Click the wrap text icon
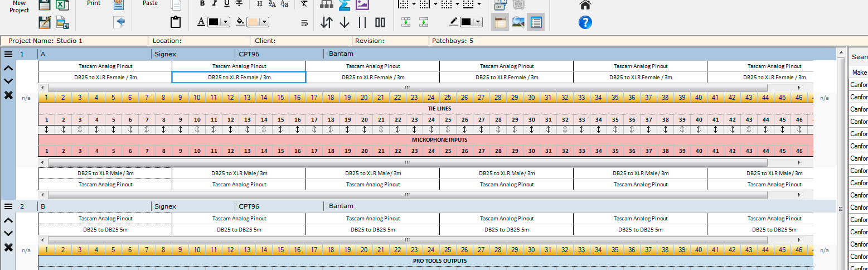868x270 pixels. click(x=304, y=22)
